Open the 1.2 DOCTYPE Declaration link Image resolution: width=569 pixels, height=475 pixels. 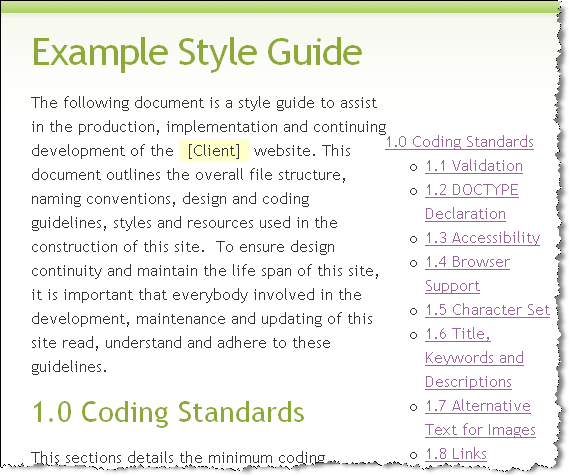(472, 202)
